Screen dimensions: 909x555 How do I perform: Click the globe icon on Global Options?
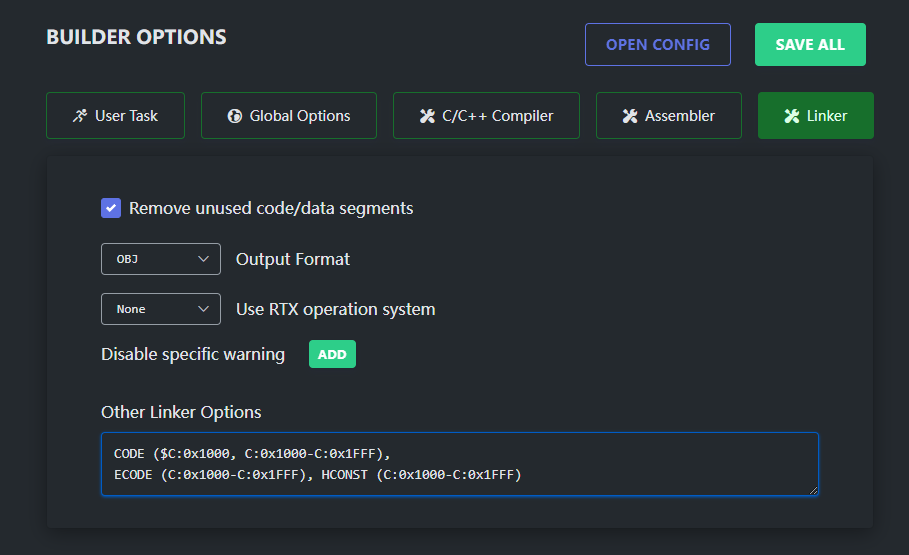click(235, 116)
